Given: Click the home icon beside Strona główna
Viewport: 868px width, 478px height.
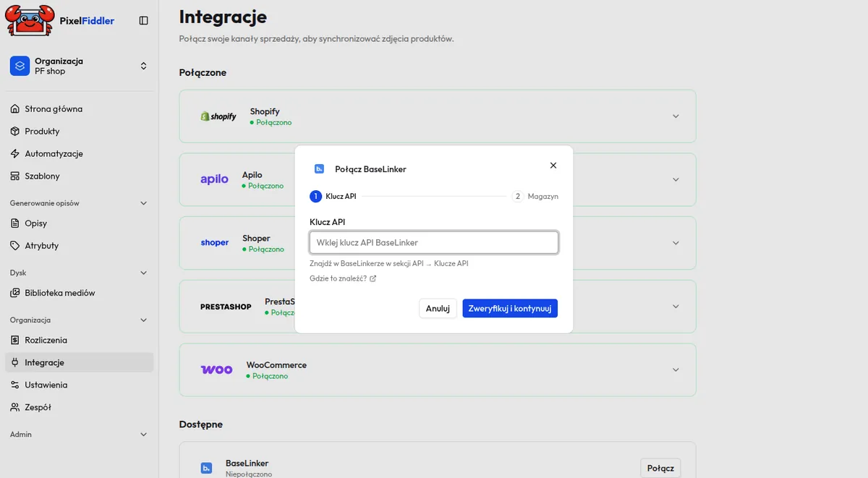Looking at the screenshot, I should [x=15, y=109].
